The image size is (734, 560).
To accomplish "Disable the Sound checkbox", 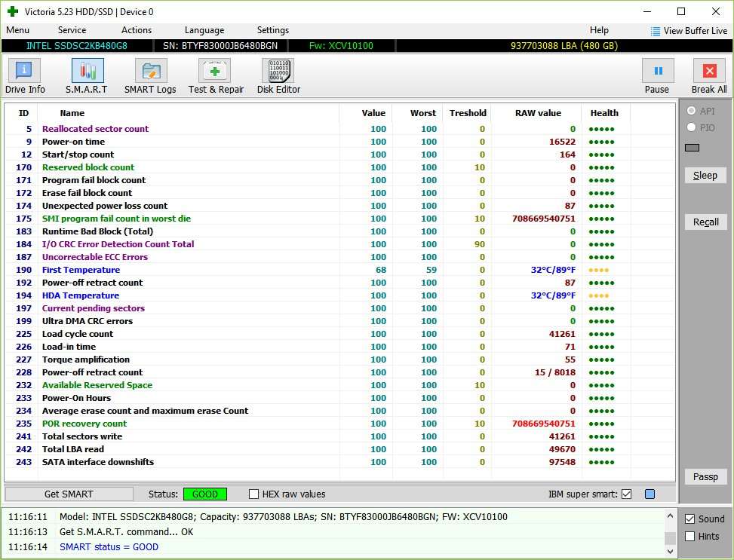I will (x=690, y=519).
